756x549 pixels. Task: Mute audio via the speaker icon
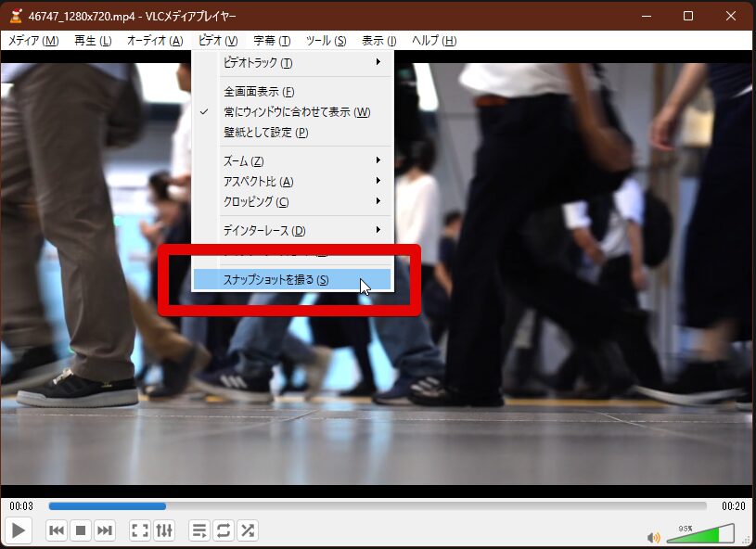pyautogui.click(x=654, y=537)
